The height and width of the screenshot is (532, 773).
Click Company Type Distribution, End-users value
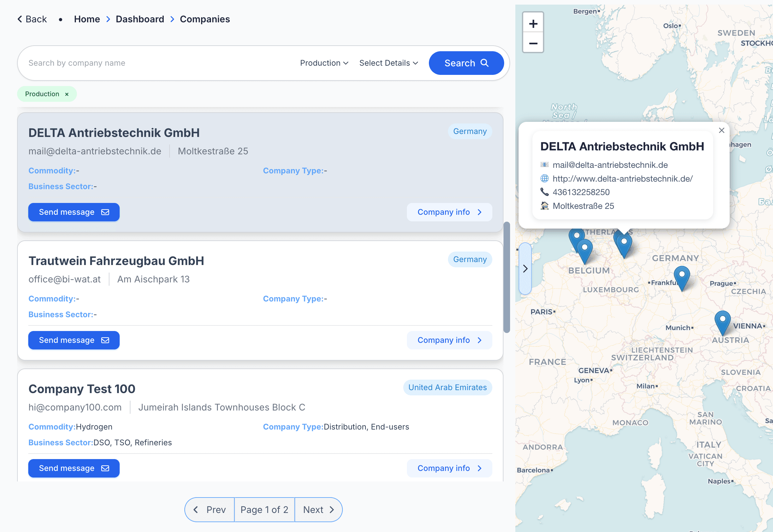(x=366, y=427)
